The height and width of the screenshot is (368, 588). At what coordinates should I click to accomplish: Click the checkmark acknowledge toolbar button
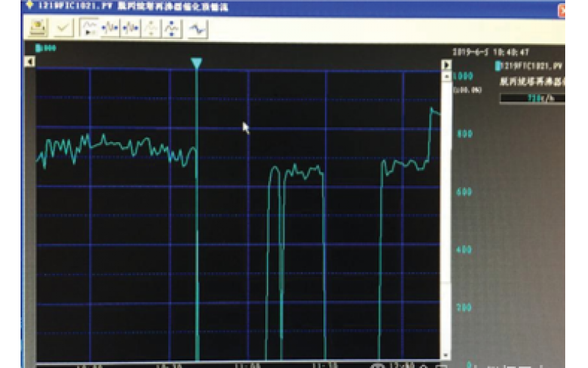pyautogui.click(x=64, y=28)
